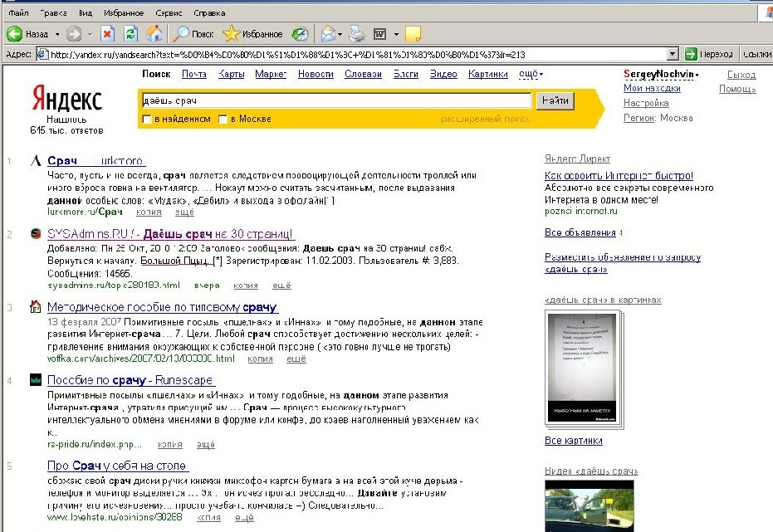Switch to Видео search

click(x=443, y=74)
